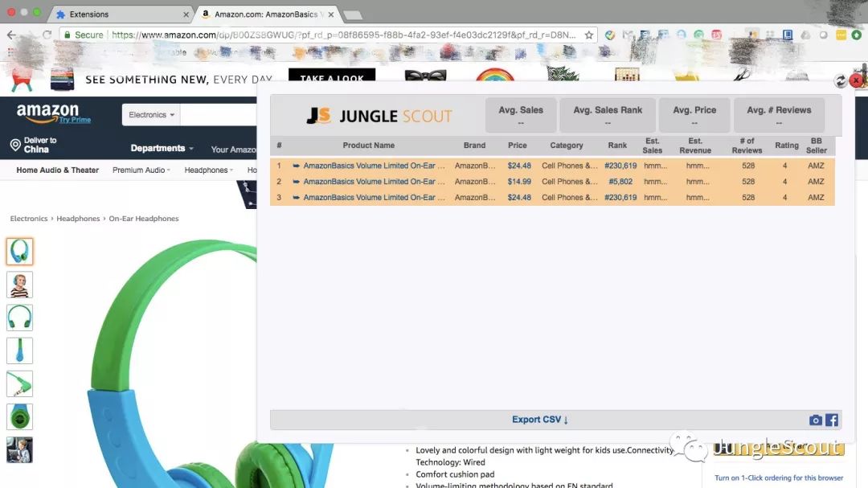Viewport: 868px width, 488px height.
Task: Click the arrow icon on row 2
Action: [296, 182]
